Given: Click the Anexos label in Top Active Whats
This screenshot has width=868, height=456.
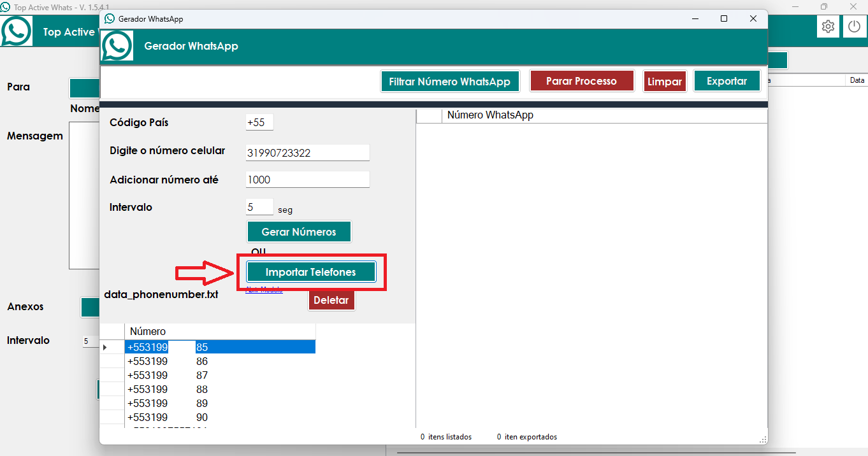Looking at the screenshot, I should (25, 306).
